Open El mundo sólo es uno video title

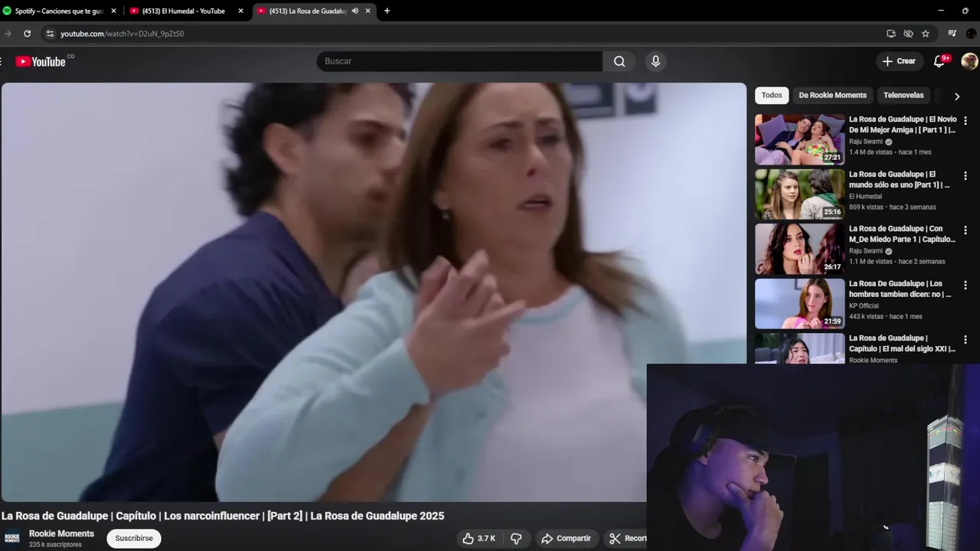point(900,180)
